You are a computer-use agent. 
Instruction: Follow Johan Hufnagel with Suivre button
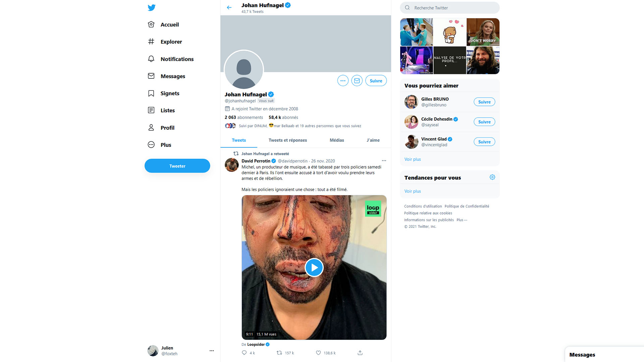click(x=376, y=81)
